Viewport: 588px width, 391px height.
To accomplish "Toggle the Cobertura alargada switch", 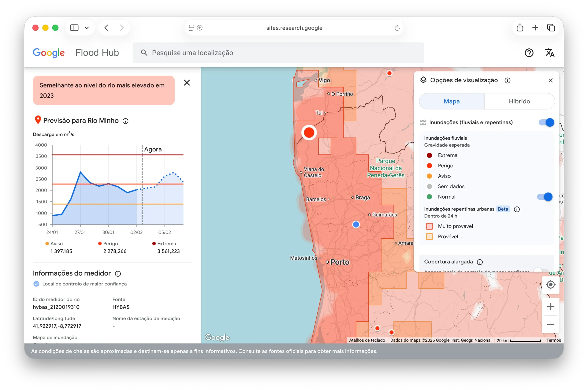I will pyautogui.click(x=540, y=270).
